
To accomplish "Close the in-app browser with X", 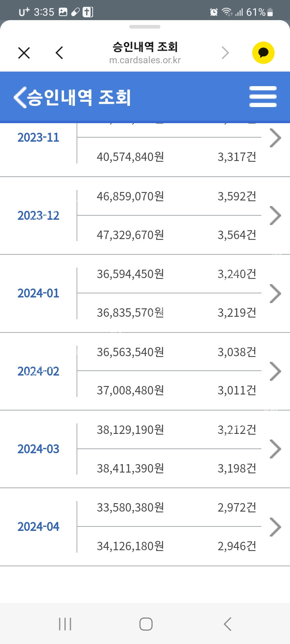I will point(24,53).
